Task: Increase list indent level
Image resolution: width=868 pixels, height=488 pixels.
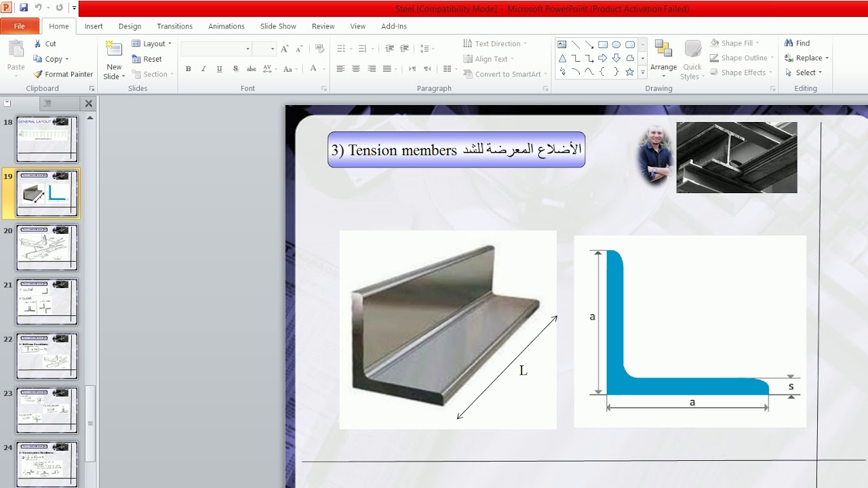Action: 405,49
